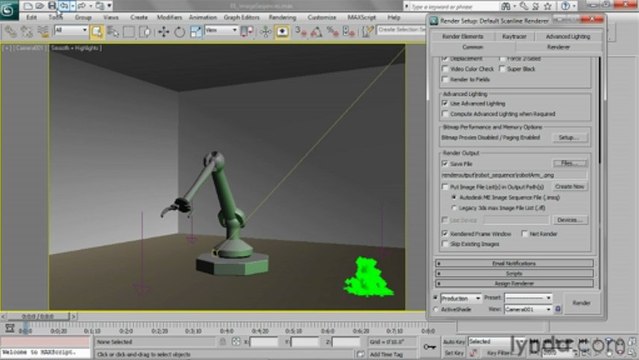Screen dimensions: 639x360
Task: Click the Files... button in Render Output
Action: click(570, 163)
